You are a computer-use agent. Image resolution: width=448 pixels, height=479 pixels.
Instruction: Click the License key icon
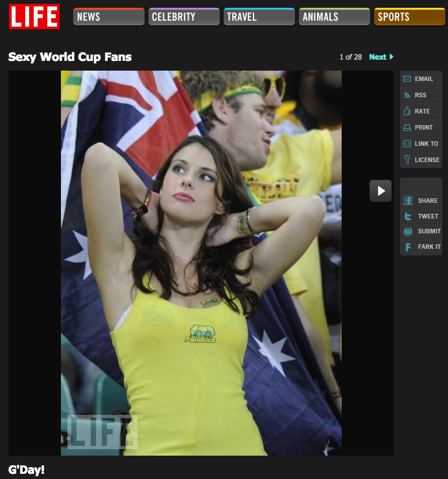407,159
